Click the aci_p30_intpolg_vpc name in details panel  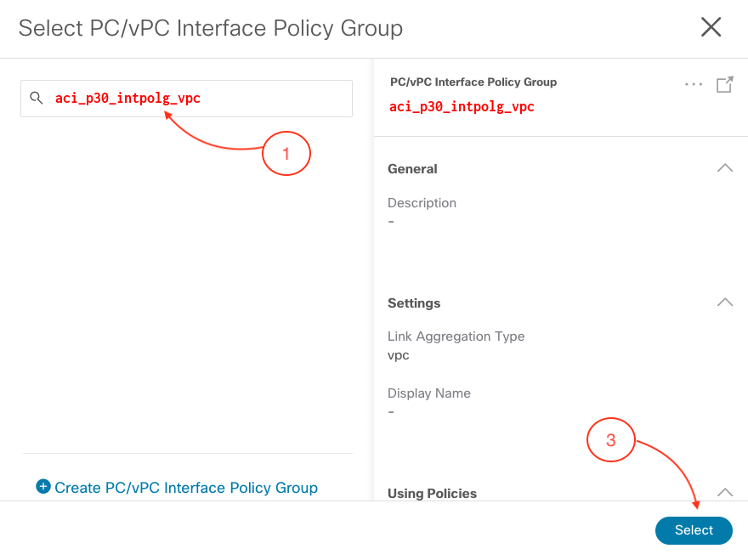coord(462,106)
